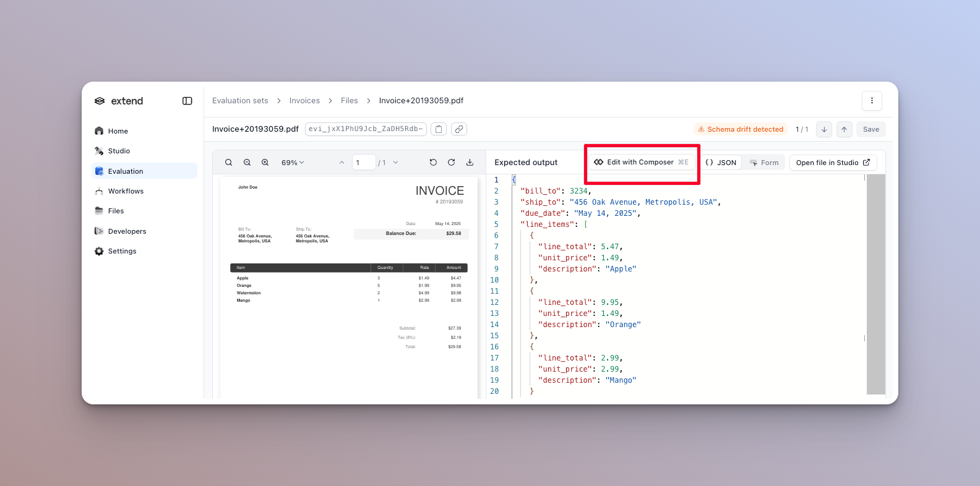Open Workflows in the sidebar
The height and width of the screenshot is (486, 980).
click(x=126, y=191)
